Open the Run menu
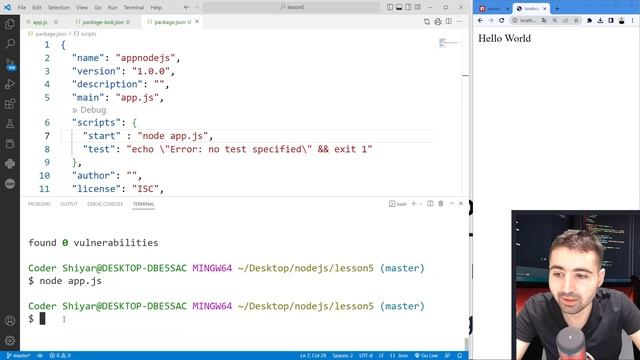640x360 pixels. (113, 7)
